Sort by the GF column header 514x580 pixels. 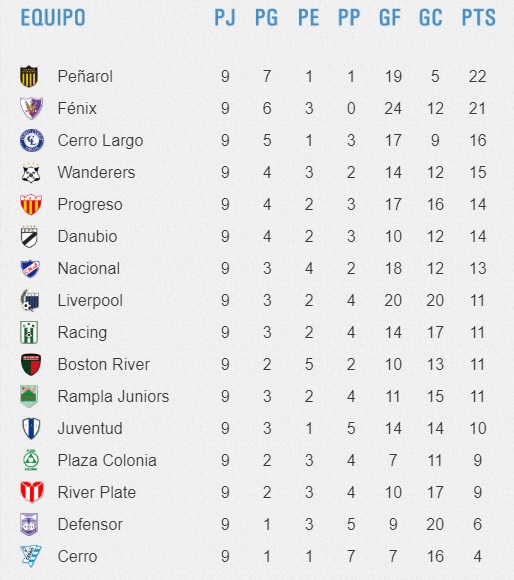[390, 18]
